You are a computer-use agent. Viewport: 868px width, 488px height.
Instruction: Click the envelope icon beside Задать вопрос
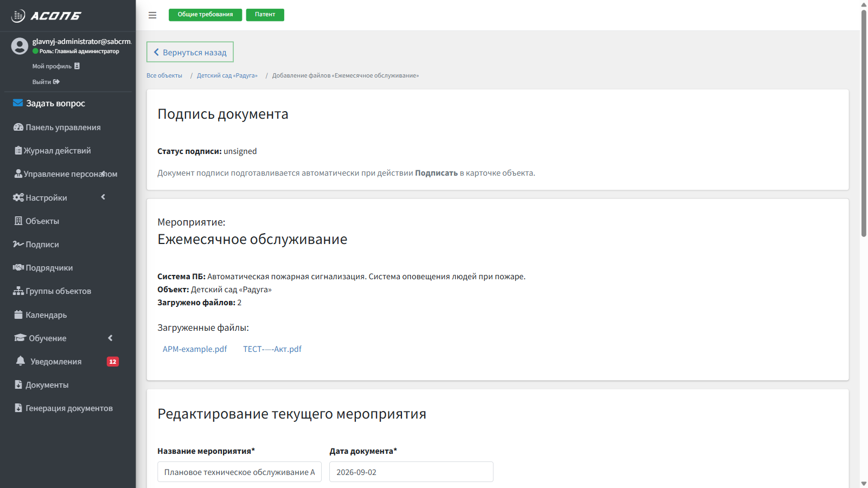pos(18,103)
